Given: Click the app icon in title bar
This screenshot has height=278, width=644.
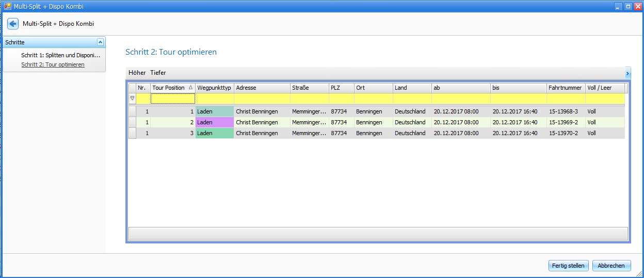Looking at the screenshot, I should pyautogui.click(x=7, y=7).
